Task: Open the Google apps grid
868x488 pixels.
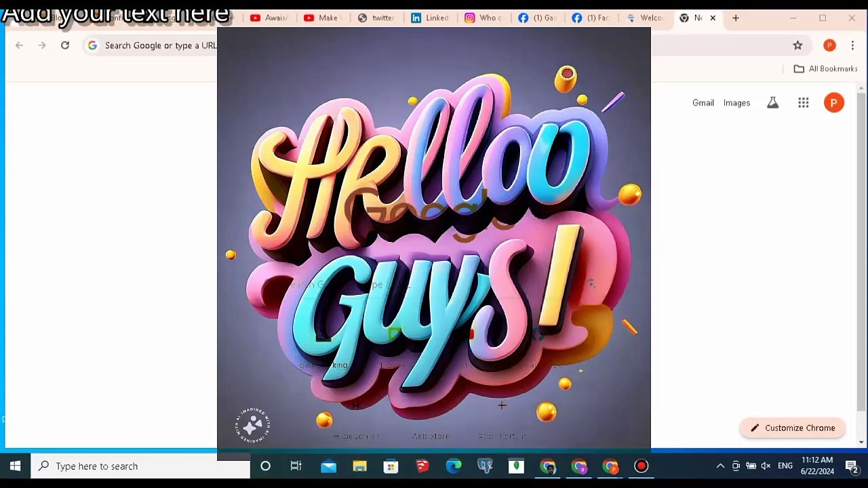Action: (x=804, y=103)
